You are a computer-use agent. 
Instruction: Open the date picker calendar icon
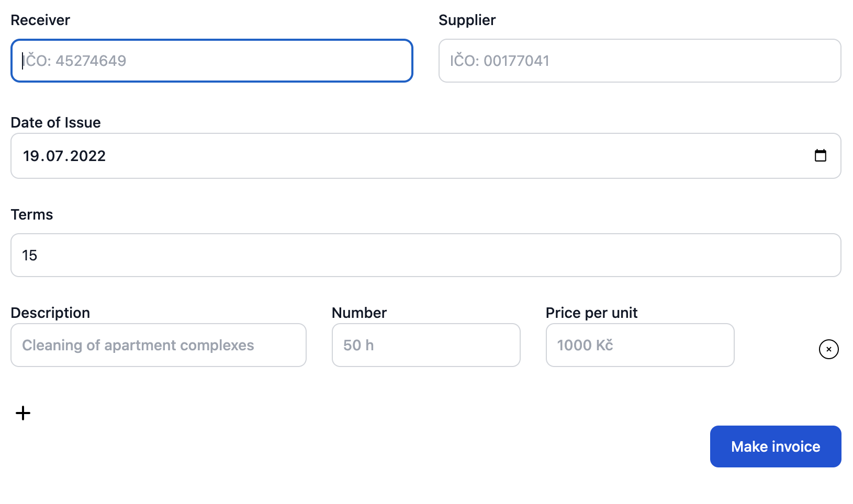click(x=820, y=155)
